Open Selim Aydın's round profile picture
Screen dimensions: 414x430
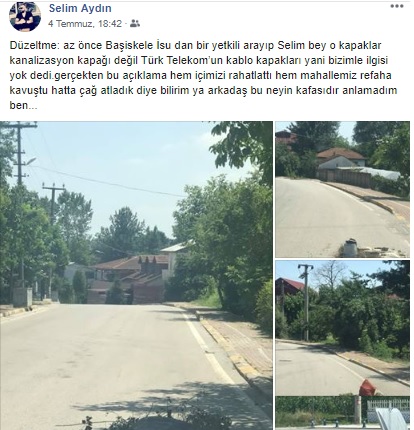point(25,16)
